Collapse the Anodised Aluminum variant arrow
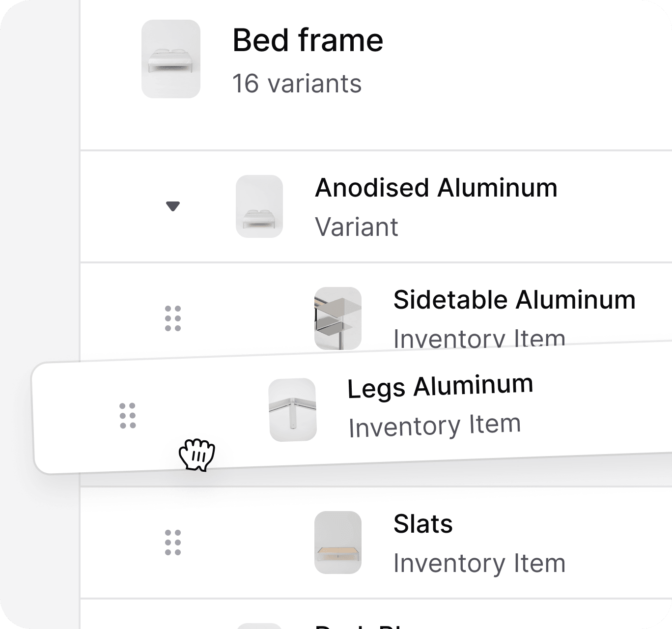This screenshot has height=629, width=672. [173, 206]
